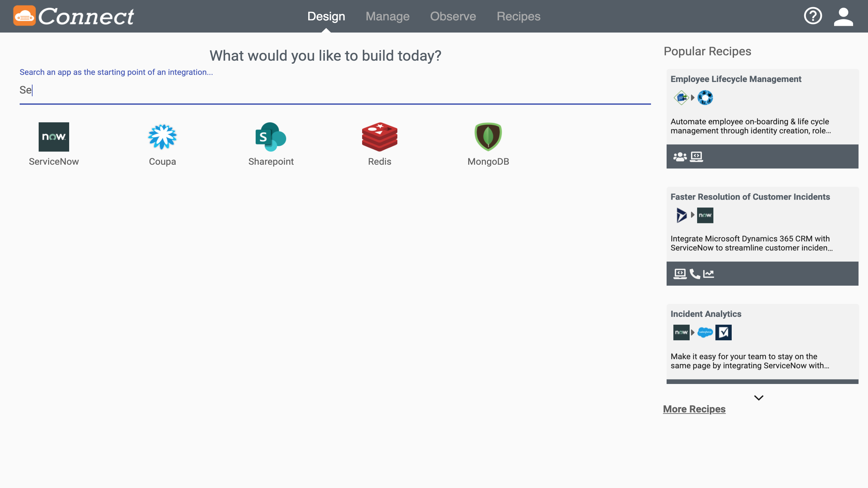Switch to the Manage tab
Viewport: 868px width, 488px height.
click(388, 16)
